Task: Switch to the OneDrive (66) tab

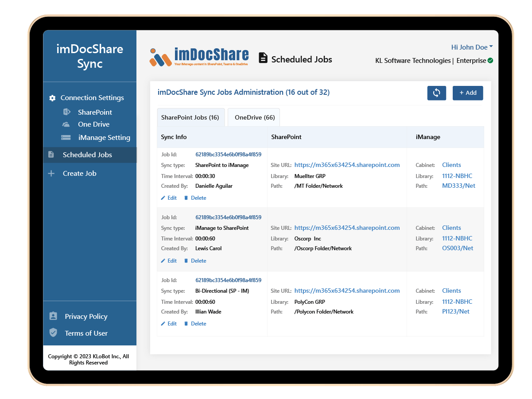Action: (x=254, y=117)
